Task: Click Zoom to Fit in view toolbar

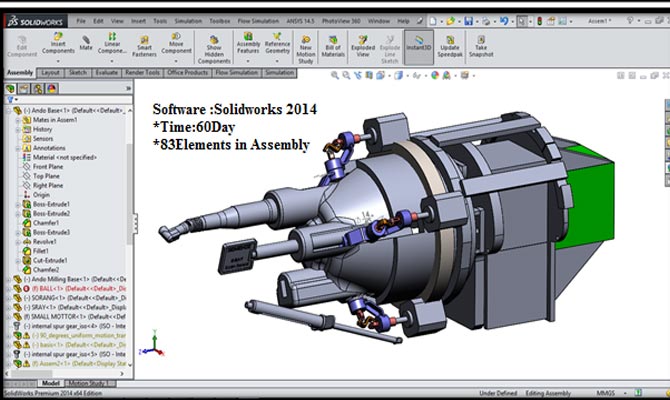Action: 335,76
